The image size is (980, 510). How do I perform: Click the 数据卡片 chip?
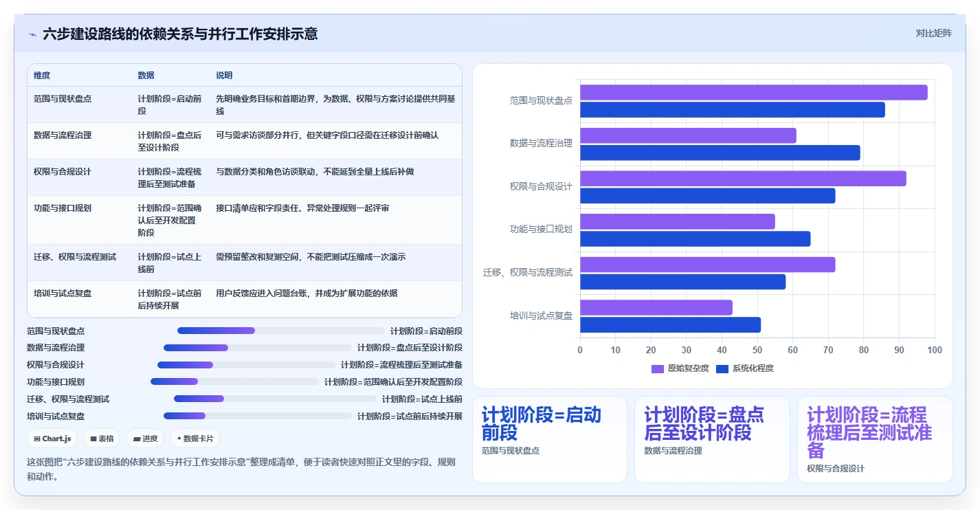pyautogui.click(x=195, y=439)
